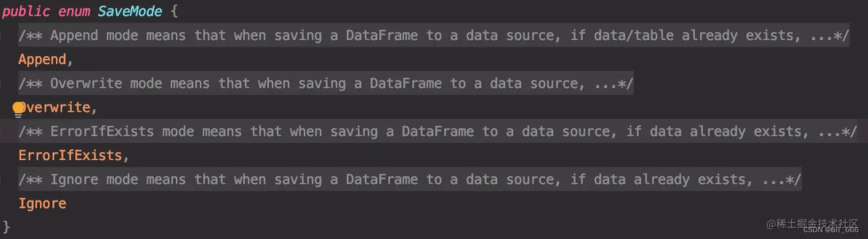The width and height of the screenshot is (868, 239).
Task: Click the closing curly brace of the enum
Action: pos(6,226)
